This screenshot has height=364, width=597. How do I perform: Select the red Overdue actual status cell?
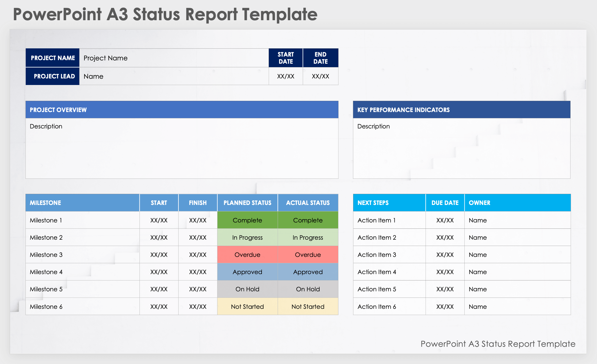coord(308,255)
